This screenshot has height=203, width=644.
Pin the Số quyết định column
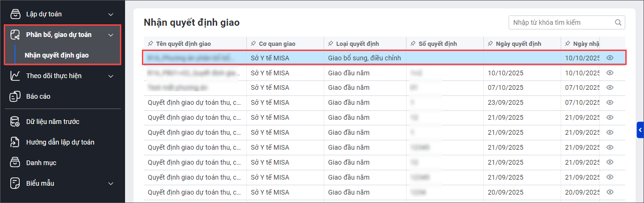pos(413,44)
